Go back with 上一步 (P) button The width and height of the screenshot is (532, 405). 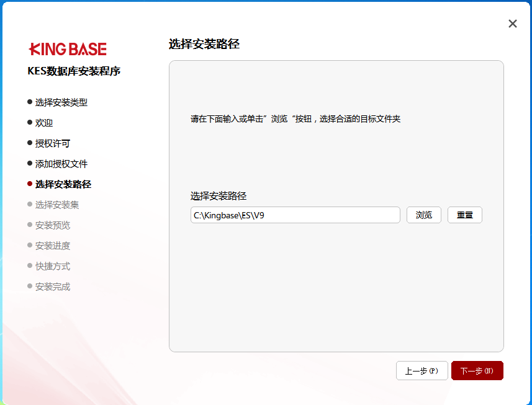422,370
